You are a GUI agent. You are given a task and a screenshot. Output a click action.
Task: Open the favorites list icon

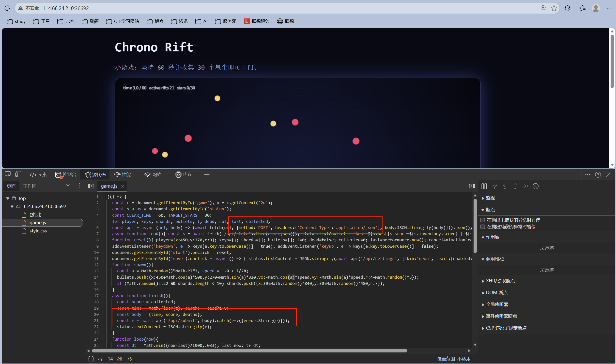[x=583, y=8]
